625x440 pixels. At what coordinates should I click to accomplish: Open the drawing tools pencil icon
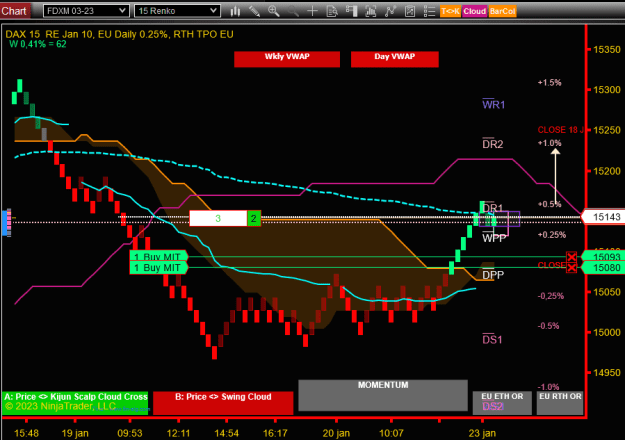click(254, 11)
